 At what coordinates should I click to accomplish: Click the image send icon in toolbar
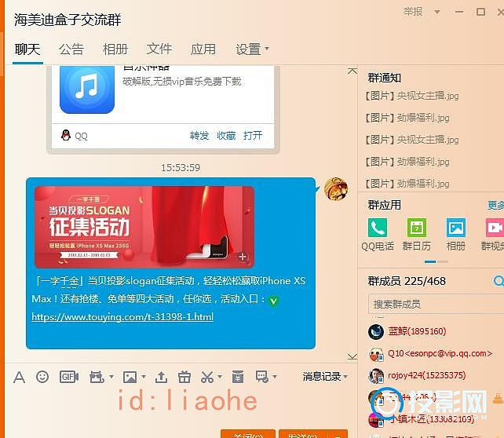tap(130, 377)
